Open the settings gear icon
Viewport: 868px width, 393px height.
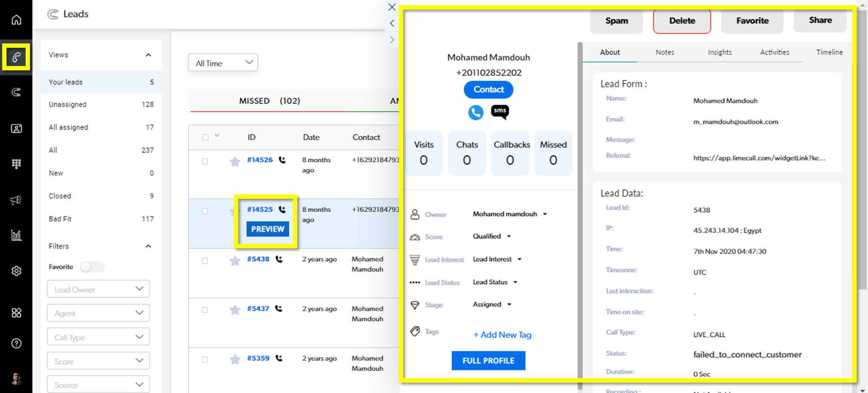point(16,271)
